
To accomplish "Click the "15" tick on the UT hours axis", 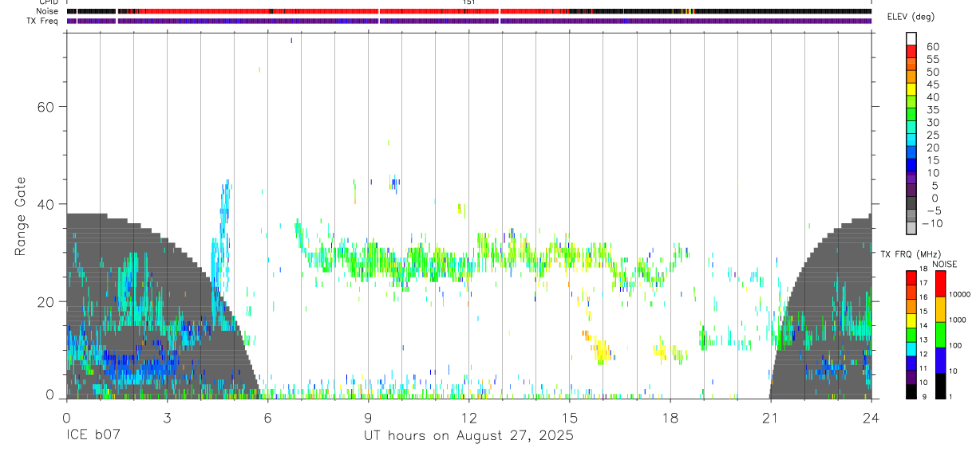I will [x=569, y=417].
